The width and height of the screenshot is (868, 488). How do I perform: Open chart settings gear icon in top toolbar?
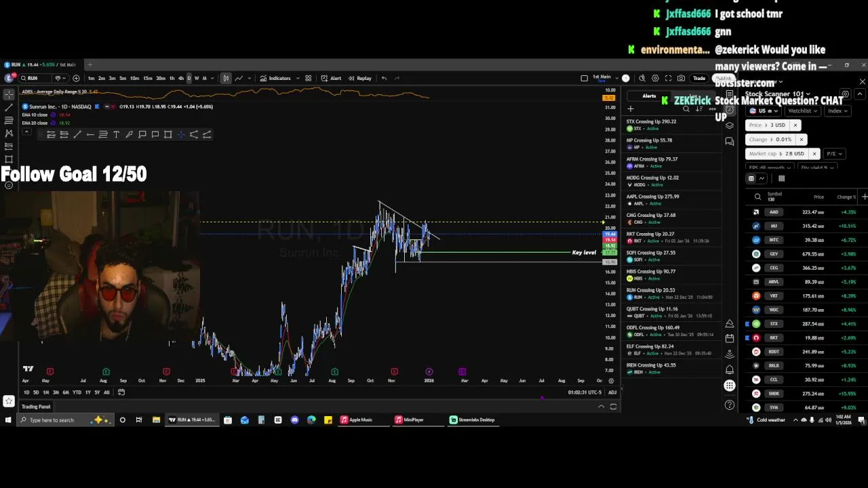point(655,78)
